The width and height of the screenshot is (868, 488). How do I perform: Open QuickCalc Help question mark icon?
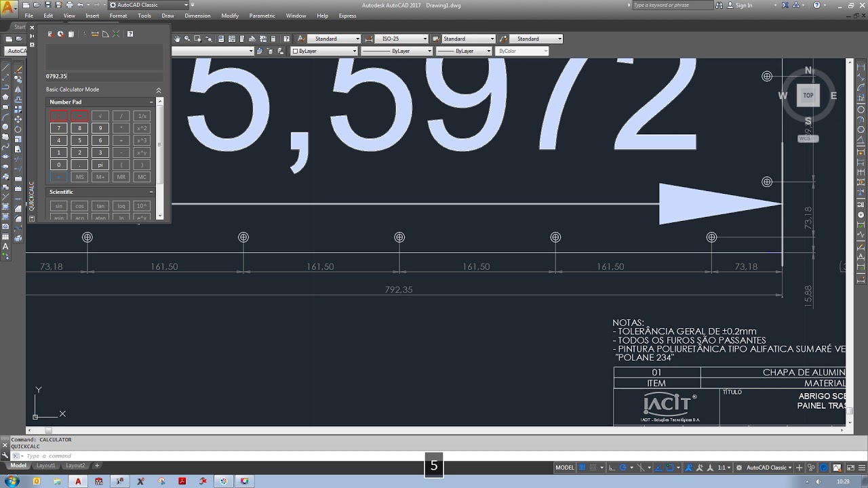point(130,34)
